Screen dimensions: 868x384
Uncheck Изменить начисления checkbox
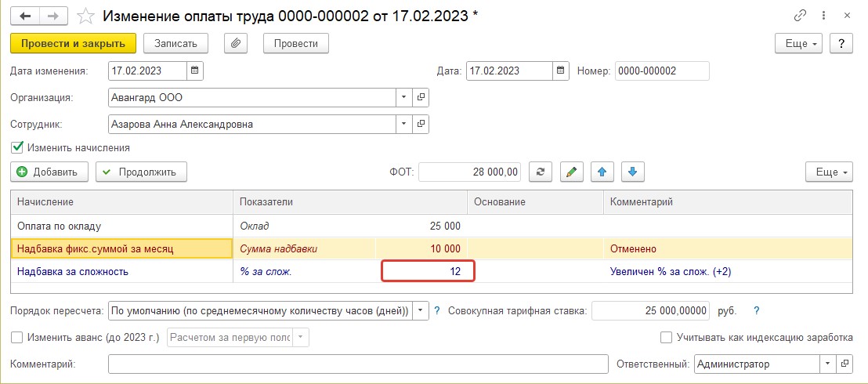16,147
